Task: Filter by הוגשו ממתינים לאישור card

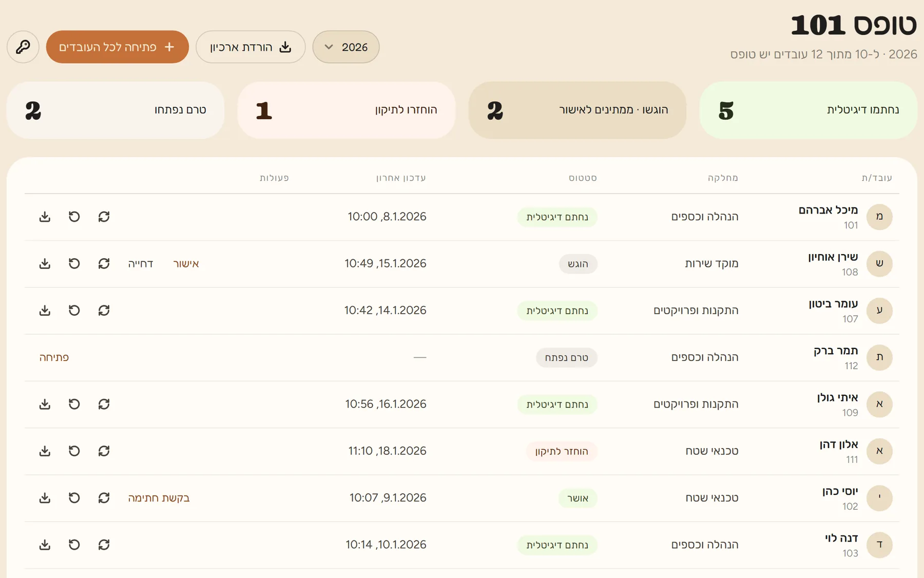Action: point(577,110)
